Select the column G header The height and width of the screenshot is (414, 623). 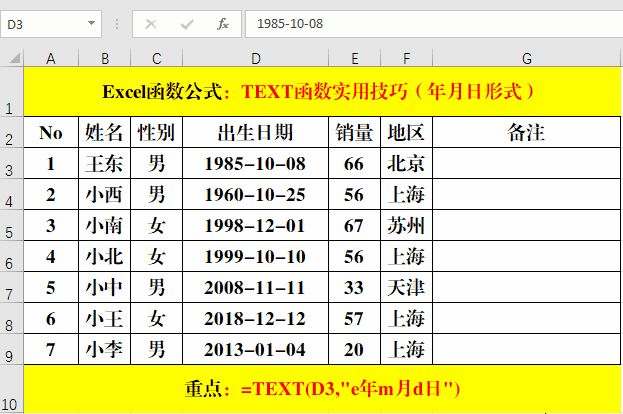pos(526,58)
